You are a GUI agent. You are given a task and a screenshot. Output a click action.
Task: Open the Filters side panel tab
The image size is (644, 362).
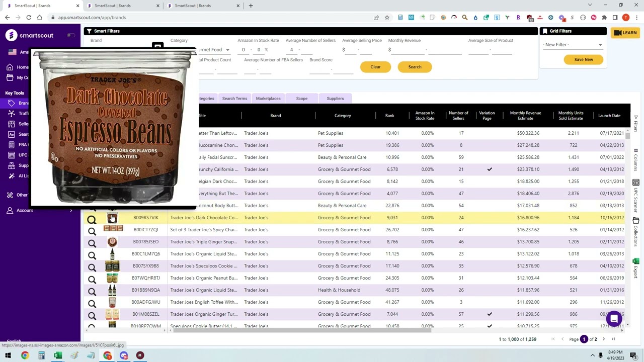(x=636, y=123)
